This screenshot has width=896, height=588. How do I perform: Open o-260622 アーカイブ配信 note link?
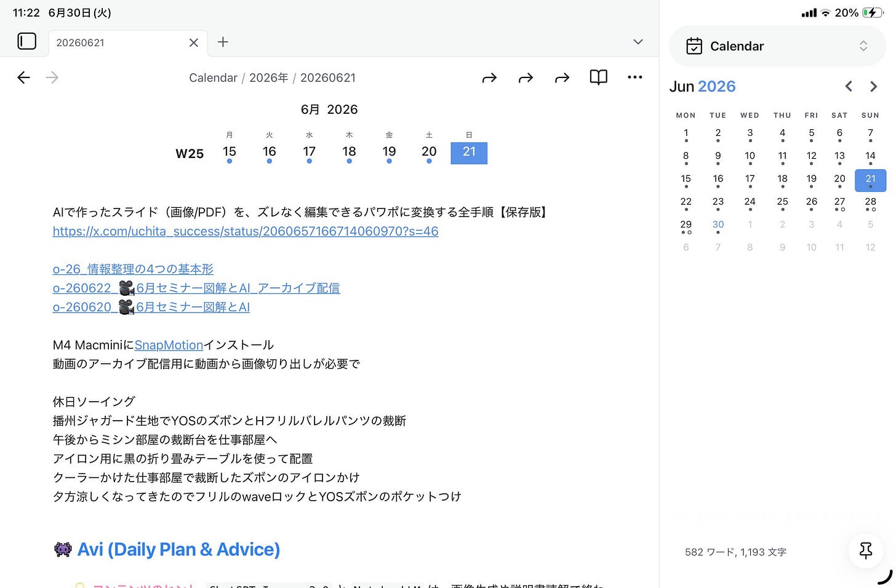click(196, 288)
